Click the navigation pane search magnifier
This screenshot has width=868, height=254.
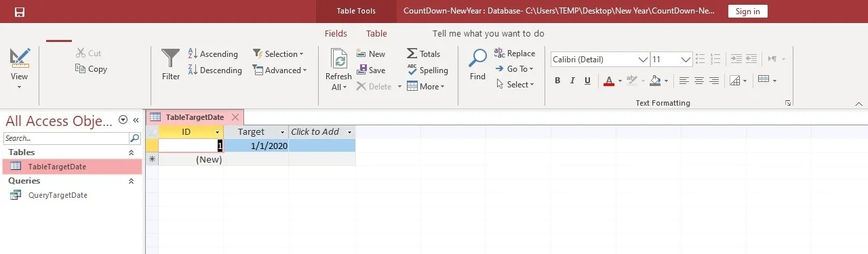point(135,138)
